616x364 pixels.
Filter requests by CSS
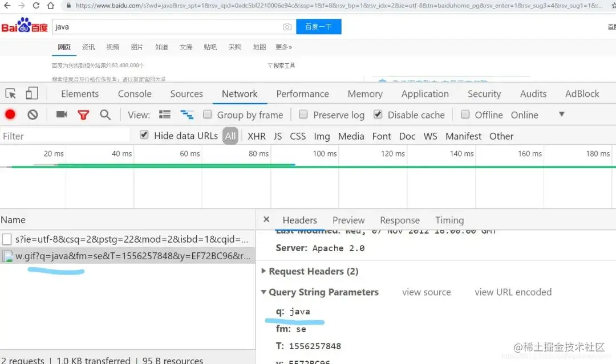298,136
